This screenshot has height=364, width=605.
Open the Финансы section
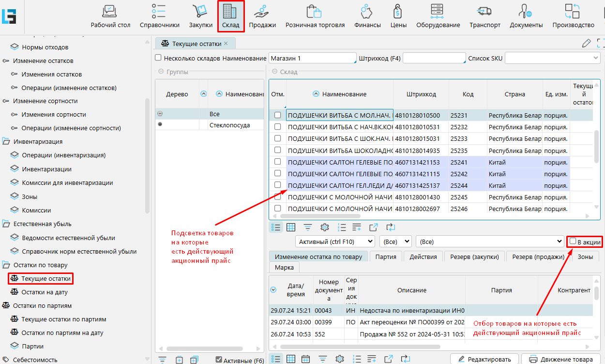click(367, 16)
